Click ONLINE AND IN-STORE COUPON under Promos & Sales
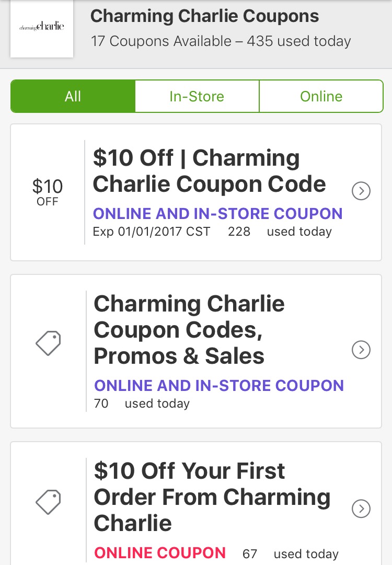This screenshot has width=392, height=565. click(218, 386)
